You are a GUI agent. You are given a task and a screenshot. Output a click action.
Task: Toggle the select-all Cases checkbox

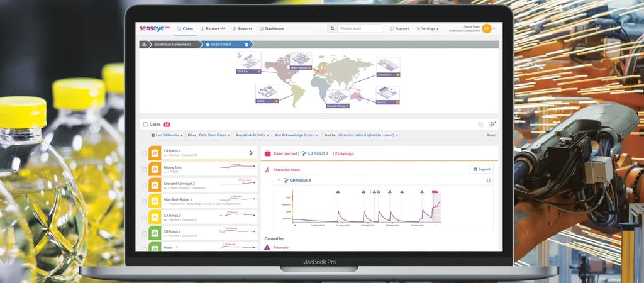point(145,125)
